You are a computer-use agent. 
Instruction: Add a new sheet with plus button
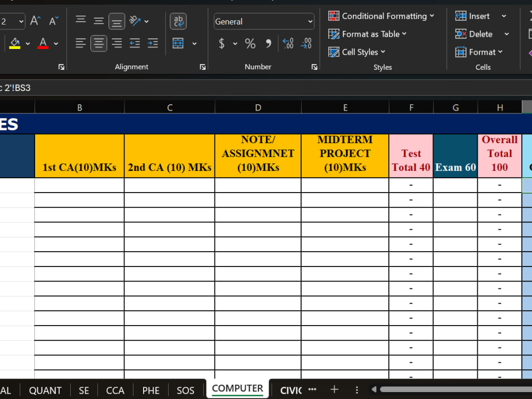[334, 389]
